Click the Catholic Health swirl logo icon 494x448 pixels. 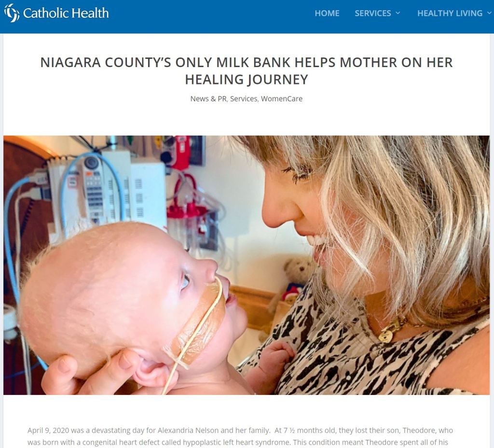(x=12, y=13)
